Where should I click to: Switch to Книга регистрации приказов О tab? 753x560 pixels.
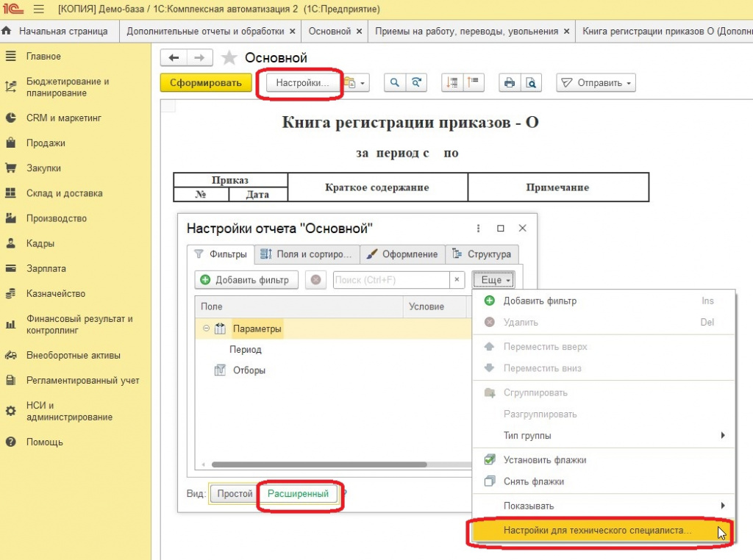[664, 31]
